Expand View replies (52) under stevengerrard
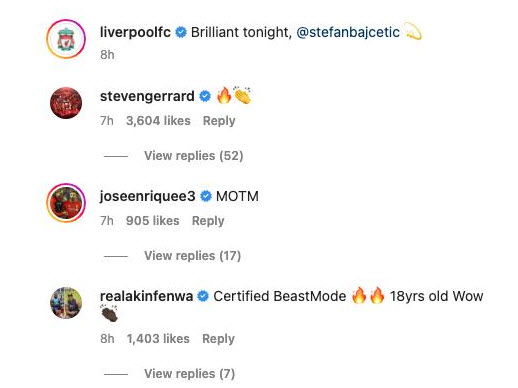Screen dimensions: 518x388 193,156
